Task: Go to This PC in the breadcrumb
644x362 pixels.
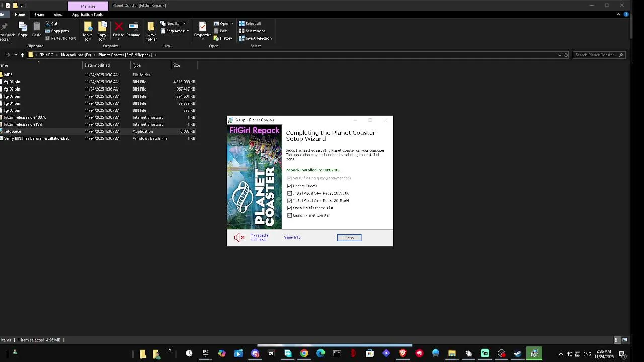Action: 47,55
